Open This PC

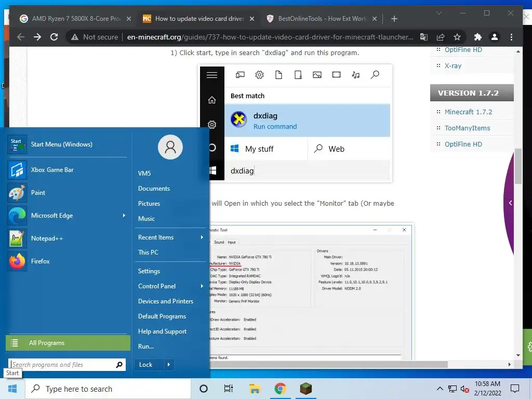click(148, 252)
